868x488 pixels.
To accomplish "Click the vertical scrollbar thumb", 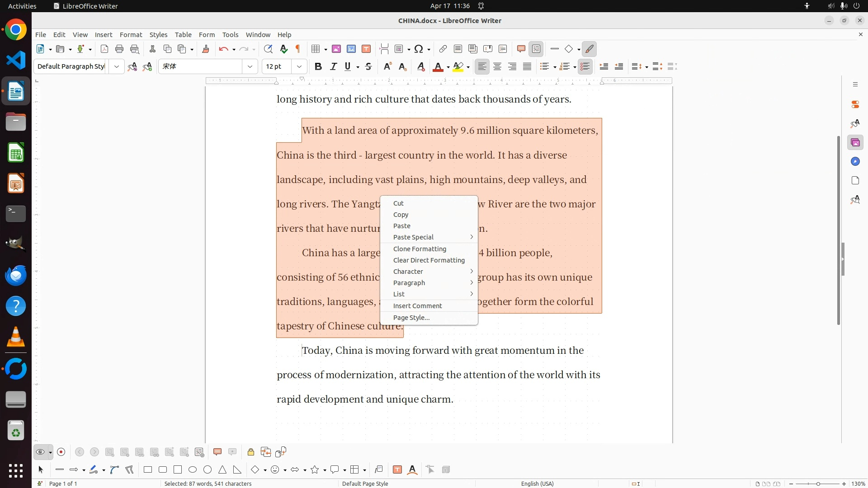I will tap(838, 230).
